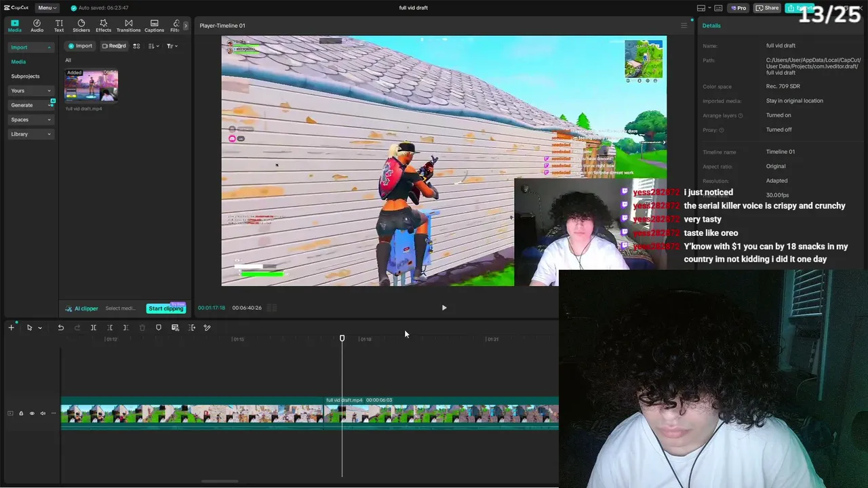Expand the Library section
868x488 pixels.
point(31,134)
